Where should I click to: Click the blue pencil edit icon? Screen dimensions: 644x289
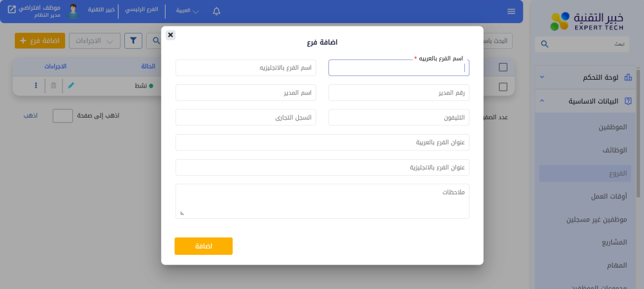click(x=71, y=85)
